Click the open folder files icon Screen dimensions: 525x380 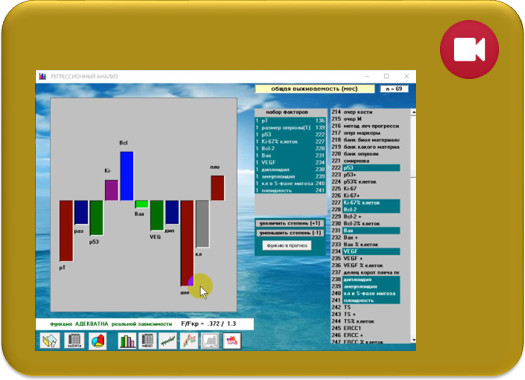tap(50, 341)
